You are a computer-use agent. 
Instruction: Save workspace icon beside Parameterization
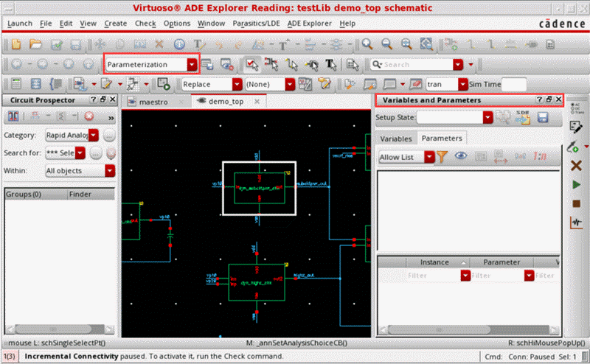pyautogui.click(x=207, y=65)
